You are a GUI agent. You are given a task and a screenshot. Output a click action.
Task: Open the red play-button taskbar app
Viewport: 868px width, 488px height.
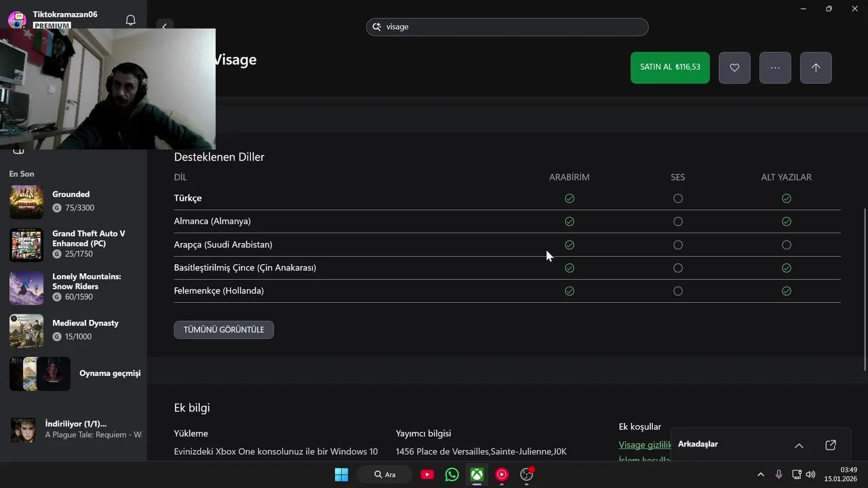click(502, 474)
